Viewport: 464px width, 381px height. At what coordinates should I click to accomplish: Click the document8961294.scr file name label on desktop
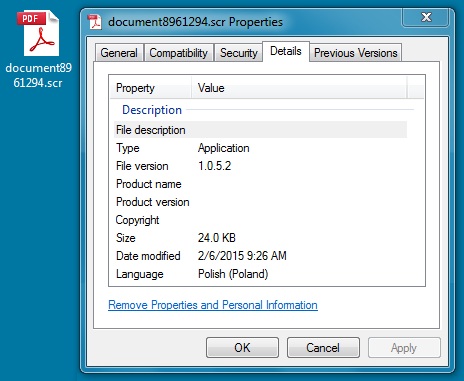(38, 75)
